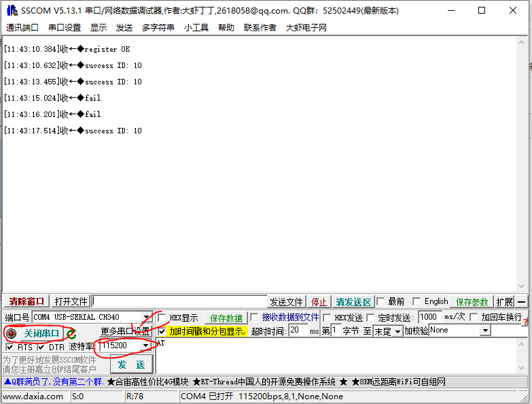Open the 大虾电子网 menu

pos(306,27)
